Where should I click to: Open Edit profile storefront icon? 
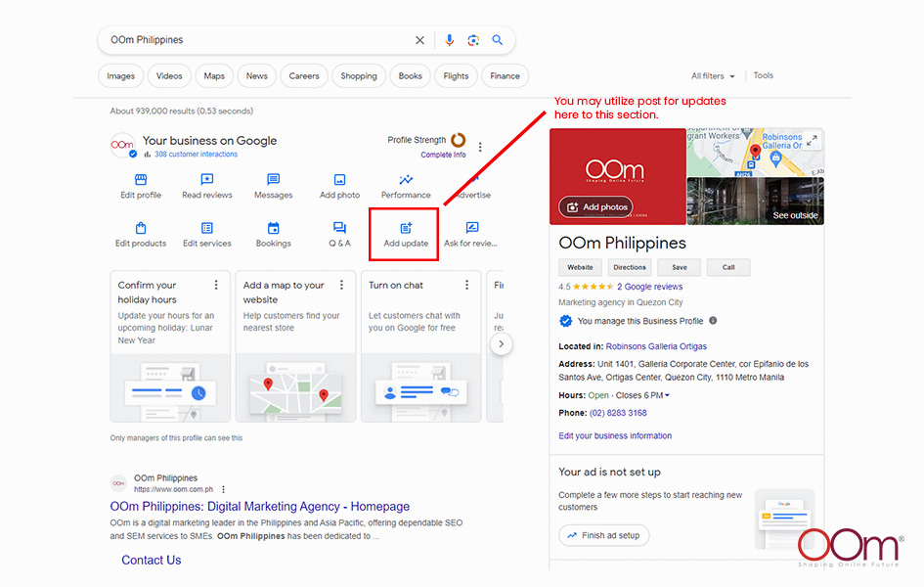click(x=141, y=180)
